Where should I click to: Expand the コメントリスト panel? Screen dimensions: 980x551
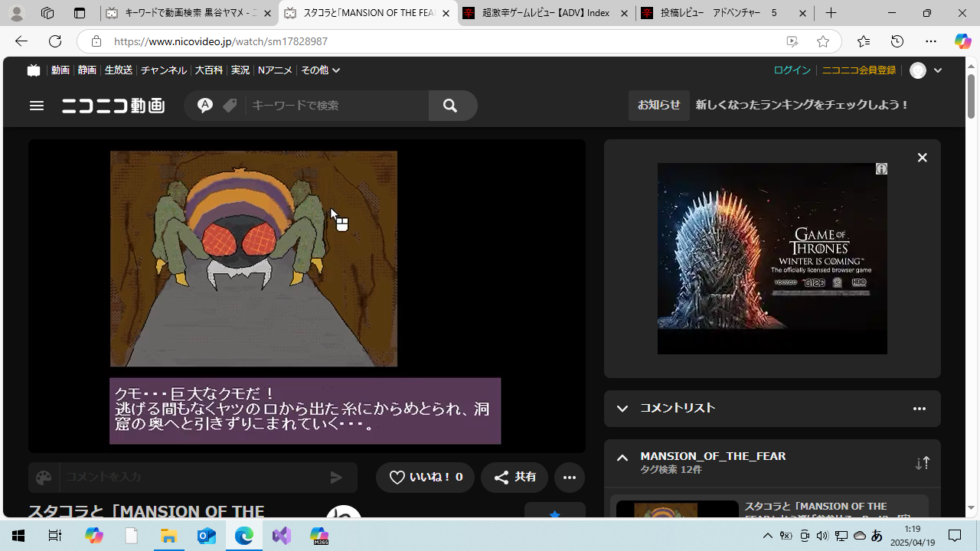click(x=622, y=409)
